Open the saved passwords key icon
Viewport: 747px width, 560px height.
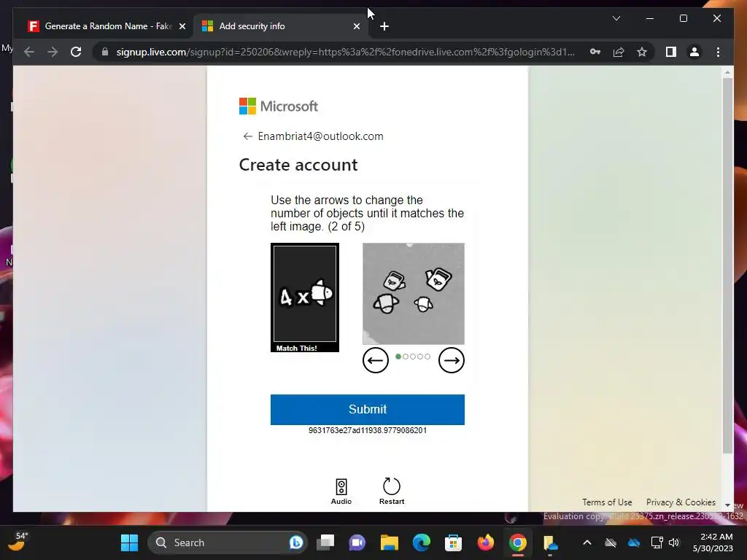click(x=595, y=52)
